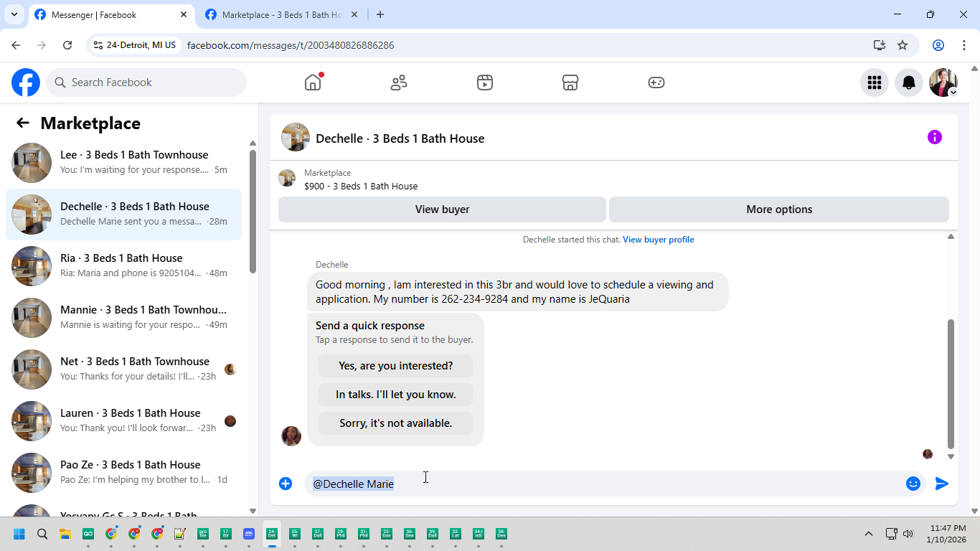Open a new browser tab
Viewport: 980px width, 551px height.
tap(380, 15)
